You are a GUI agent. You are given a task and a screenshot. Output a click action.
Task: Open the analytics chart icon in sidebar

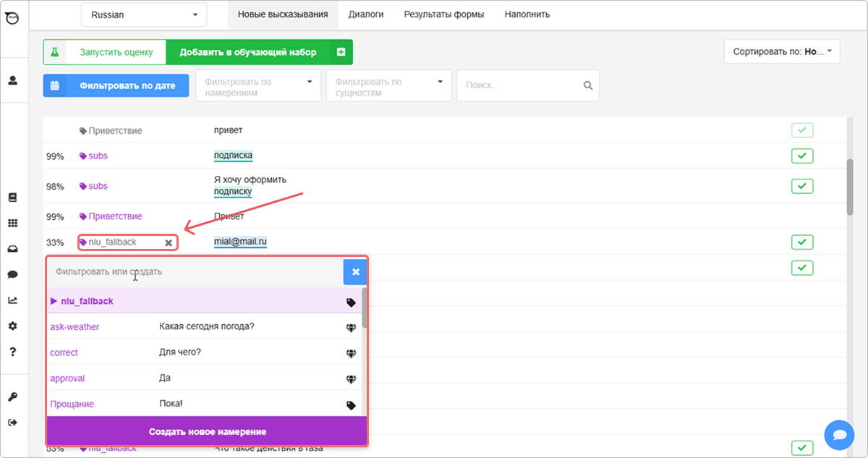(12, 300)
